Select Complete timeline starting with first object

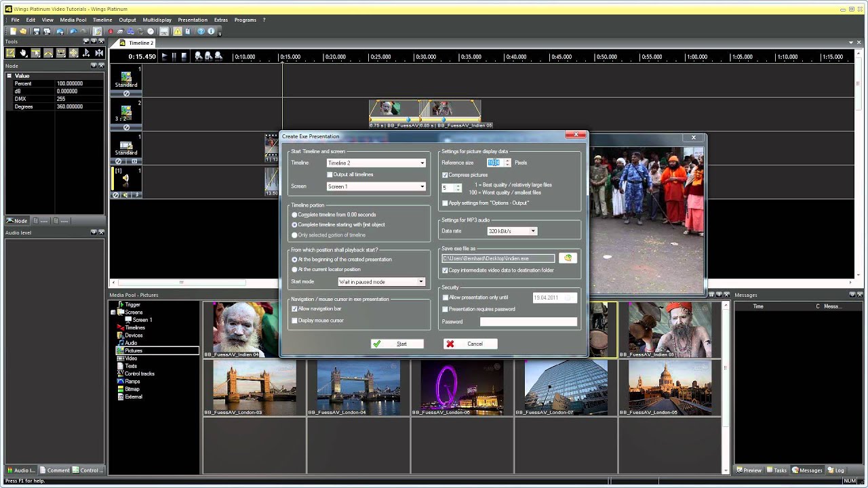click(x=294, y=224)
